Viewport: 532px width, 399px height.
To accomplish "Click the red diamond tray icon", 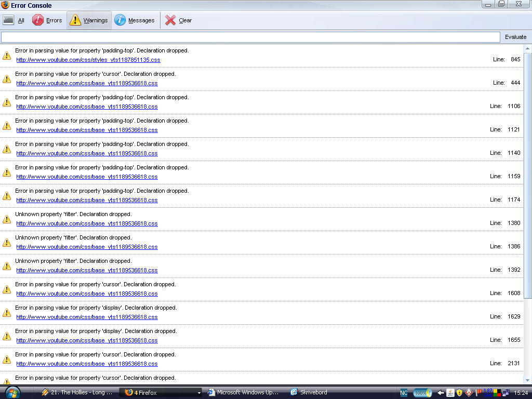I will pos(469,393).
